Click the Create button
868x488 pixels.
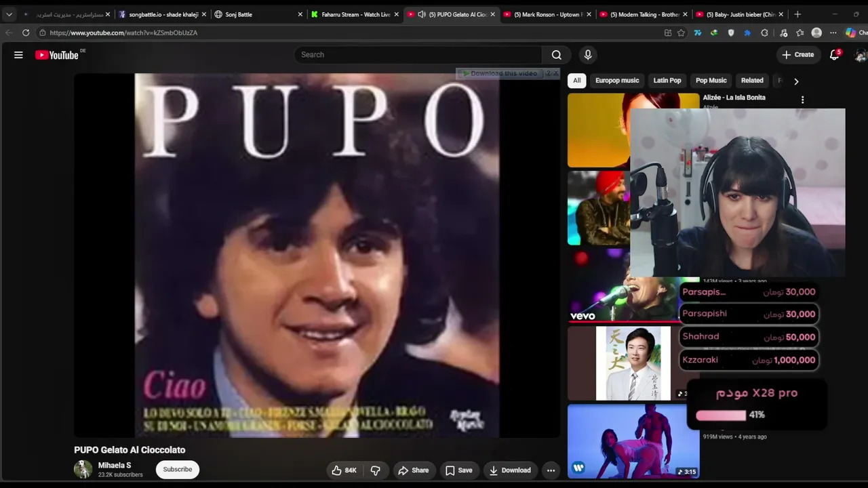coord(797,55)
